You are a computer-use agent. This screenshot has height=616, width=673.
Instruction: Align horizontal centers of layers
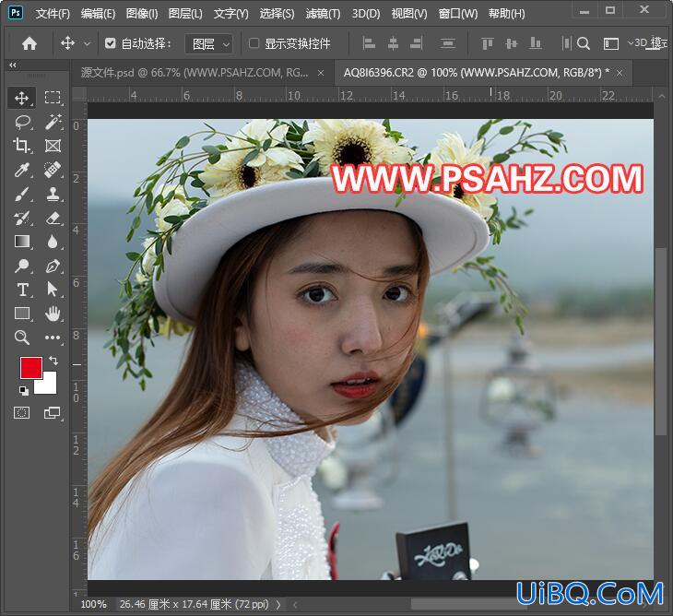393,43
